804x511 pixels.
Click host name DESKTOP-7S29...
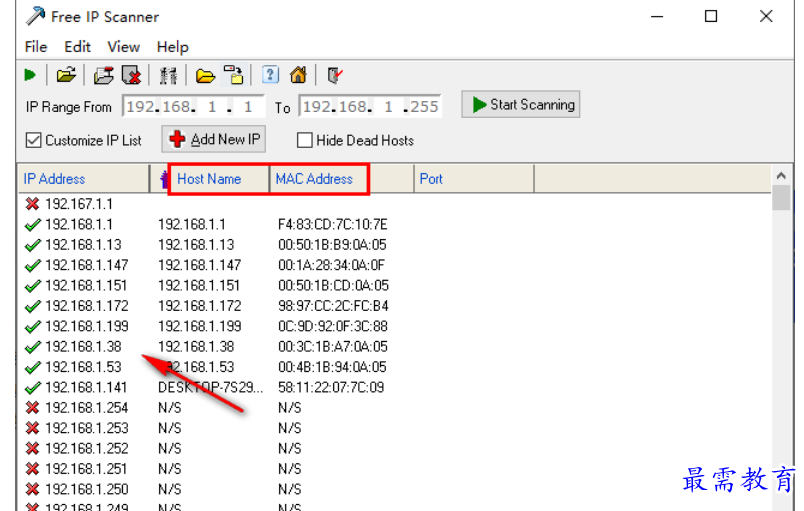(210, 387)
